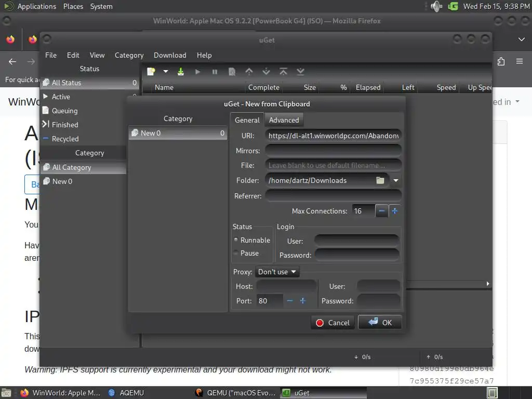Screen dimensions: 532x399
Task: Open the Places menu in top panel
Action: coord(73,6)
